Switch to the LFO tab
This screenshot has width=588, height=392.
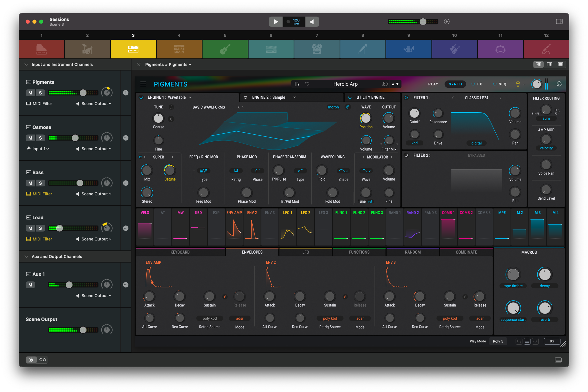(x=305, y=252)
